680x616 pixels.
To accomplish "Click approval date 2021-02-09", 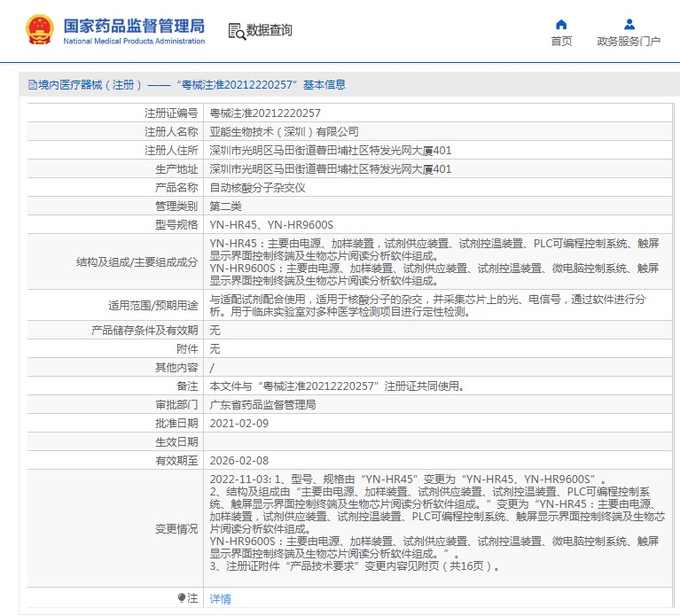I will (x=239, y=424).
